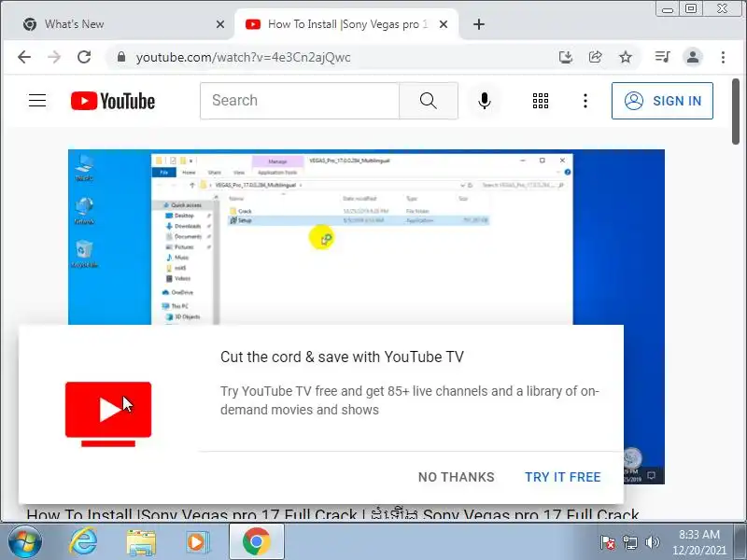Click the YouTube TV logo in the promo
The width and height of the screenshot is (747, 560).
click(108, 413)
